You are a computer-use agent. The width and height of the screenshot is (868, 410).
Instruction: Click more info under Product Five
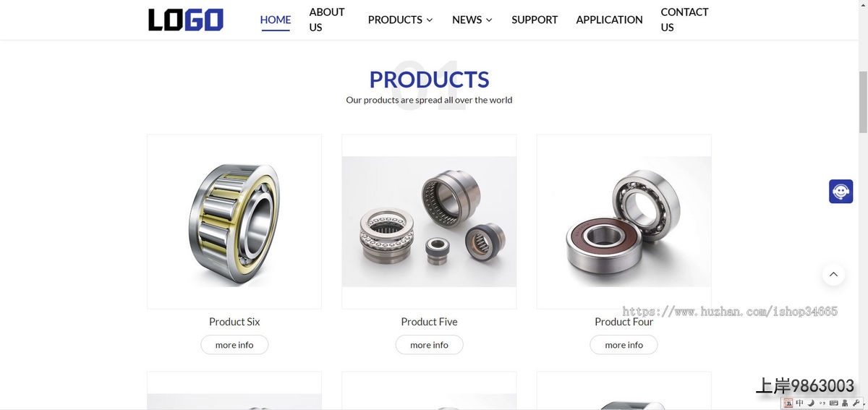[x=429, y=345]
